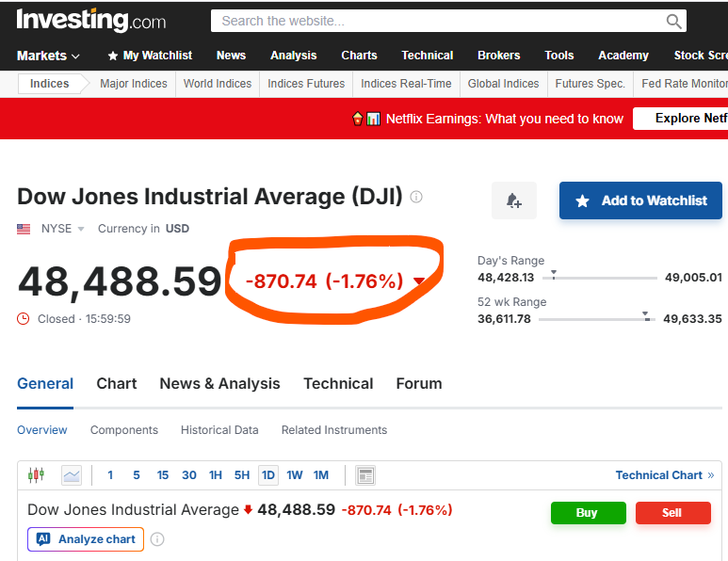728x561 pixels.
Task: Select the 5H chart interval
Action: point(242,475)
